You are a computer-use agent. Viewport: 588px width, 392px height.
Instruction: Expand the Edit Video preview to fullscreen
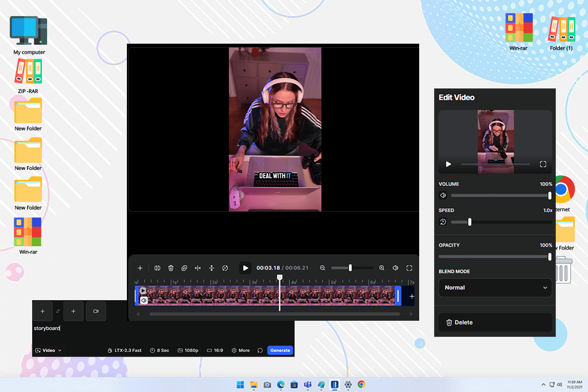543,164
